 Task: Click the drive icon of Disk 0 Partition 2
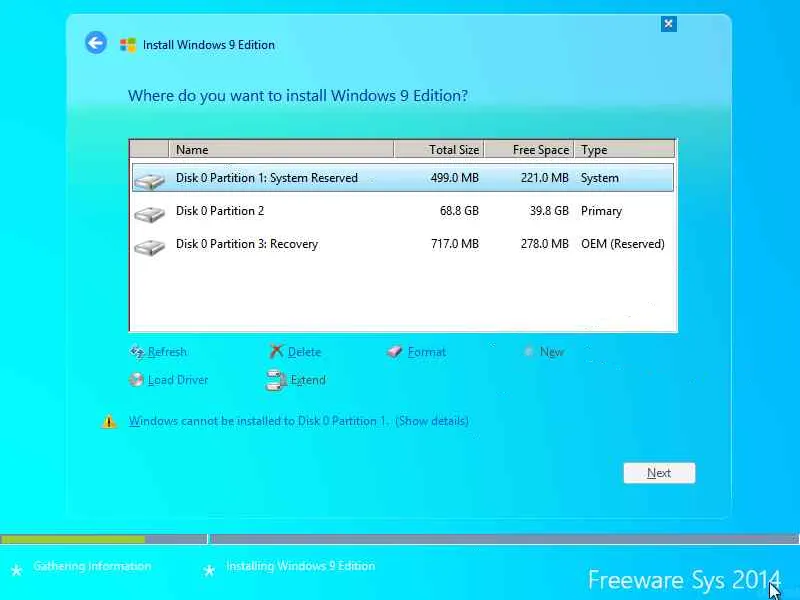149,213
